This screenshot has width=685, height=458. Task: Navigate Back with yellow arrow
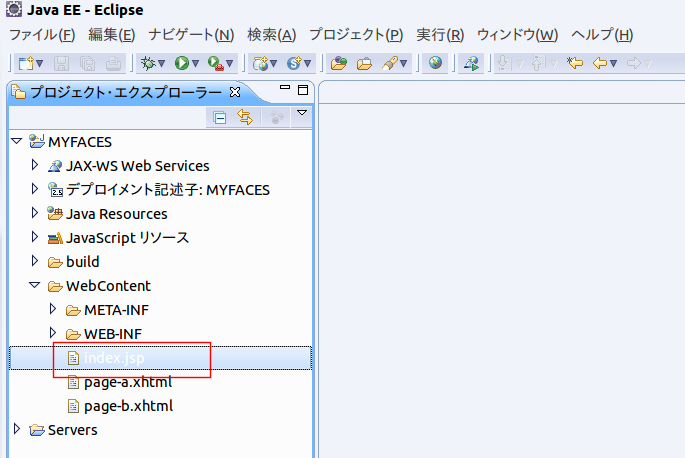(x=600, y=64)
